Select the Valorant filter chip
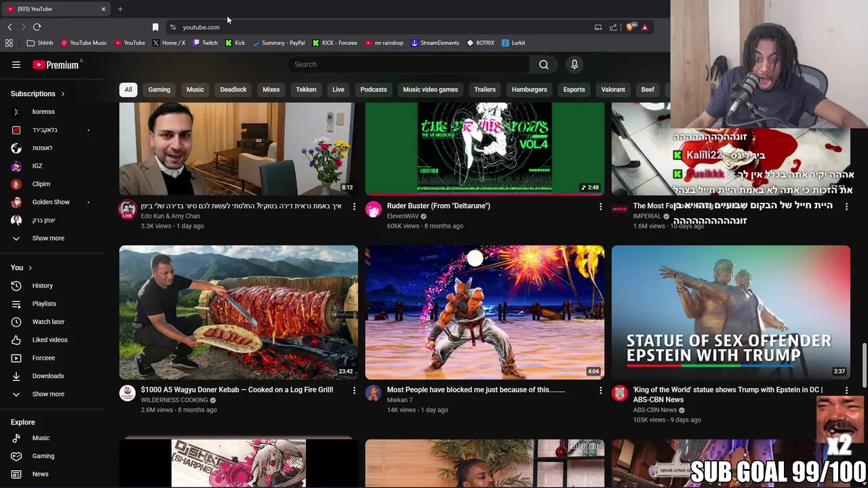 (x=613, y=89)
